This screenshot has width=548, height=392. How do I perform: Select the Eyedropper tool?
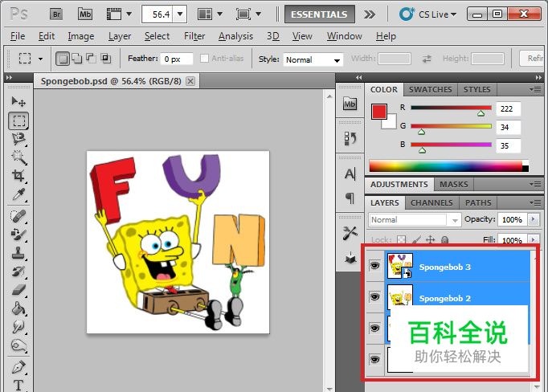[x=18, y=194]
